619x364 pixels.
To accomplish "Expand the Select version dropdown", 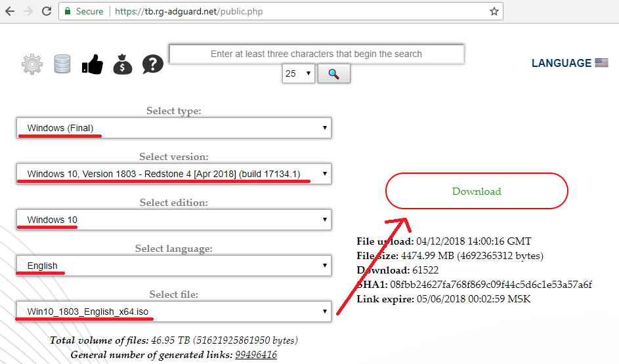I will [x=174, y=174].
